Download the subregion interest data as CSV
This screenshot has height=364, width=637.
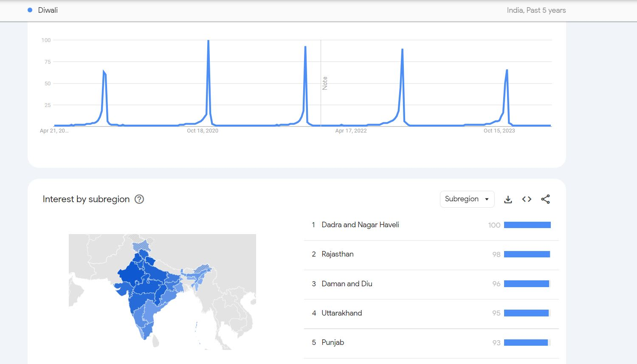(508, 199)
